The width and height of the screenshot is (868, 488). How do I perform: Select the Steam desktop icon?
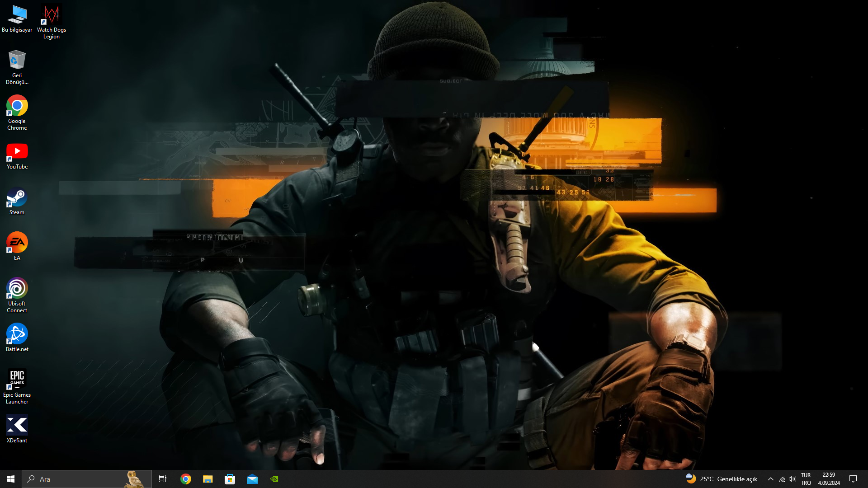click(x=17, y=199)
